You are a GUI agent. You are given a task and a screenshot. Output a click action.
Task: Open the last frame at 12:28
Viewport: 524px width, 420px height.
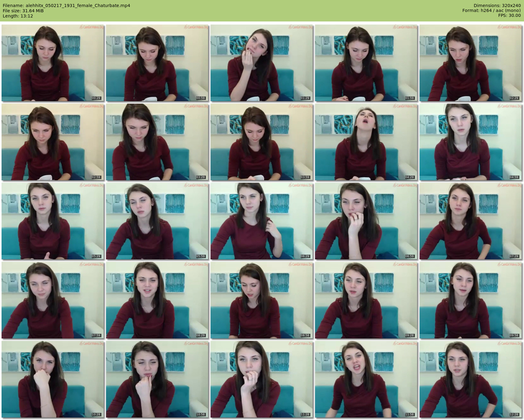click(470, 379)
